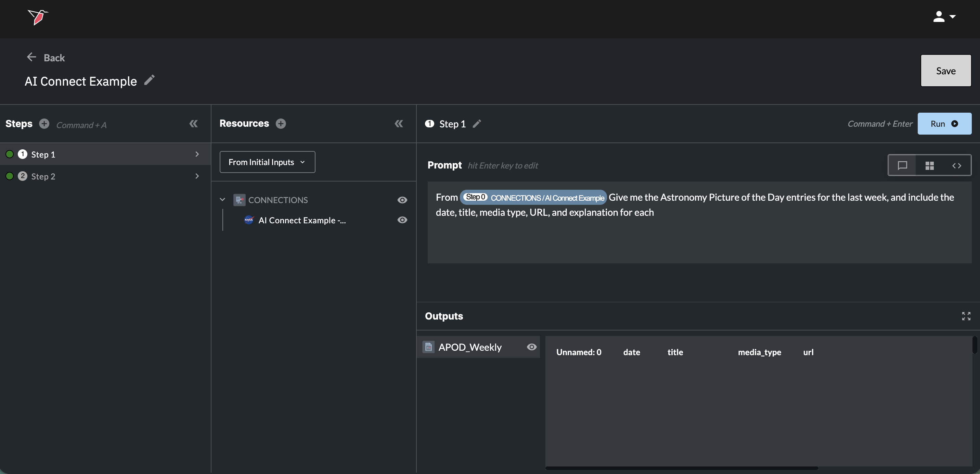Switch prompt to chat view icon
Image resolution: width=980 pixels, height=474 pixels.
[902, 165]
